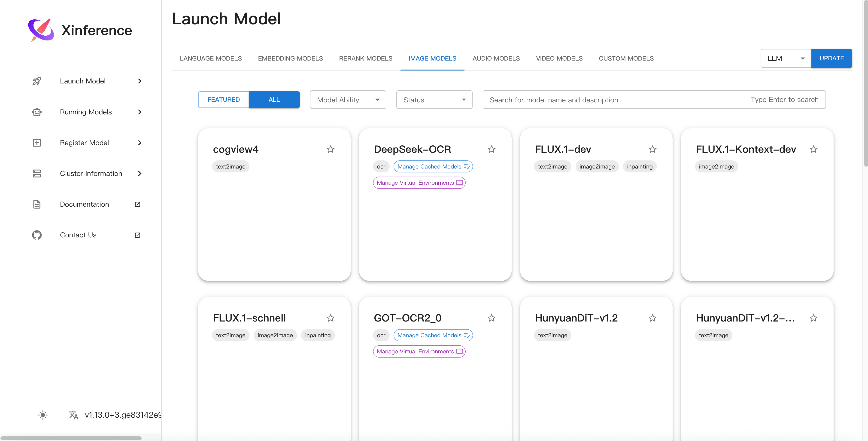The height and width of the screenshot is (441, 868).
Task: Click the ocr tag on DeepSeek-OCR
Action: point(381,167)
